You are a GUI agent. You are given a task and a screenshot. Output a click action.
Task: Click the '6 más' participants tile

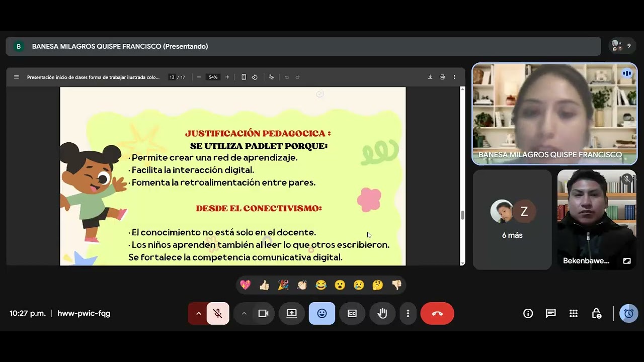click(512, 220)
